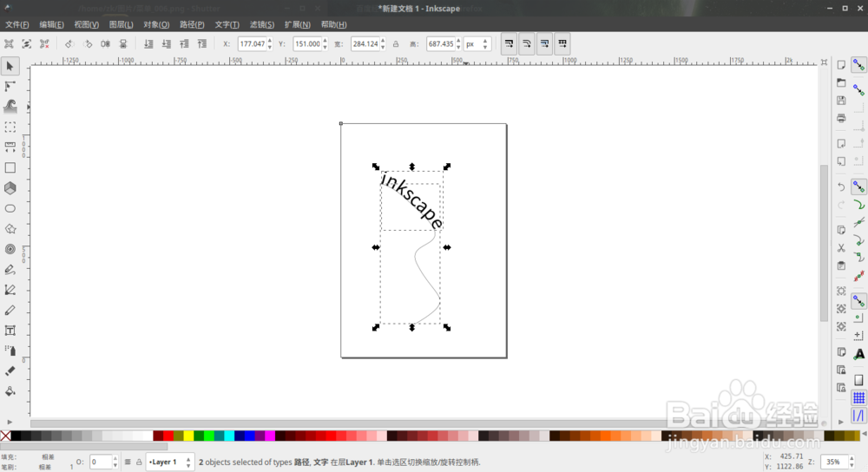
Task: Toggle current layer lock in status bar
Action: pos(139,462)
